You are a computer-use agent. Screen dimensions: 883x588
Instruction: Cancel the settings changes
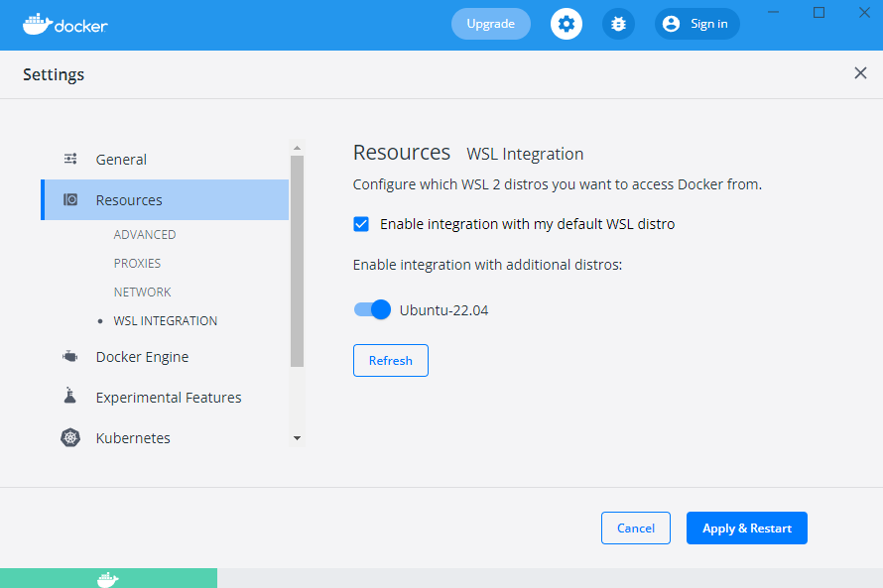coord(636,528)
